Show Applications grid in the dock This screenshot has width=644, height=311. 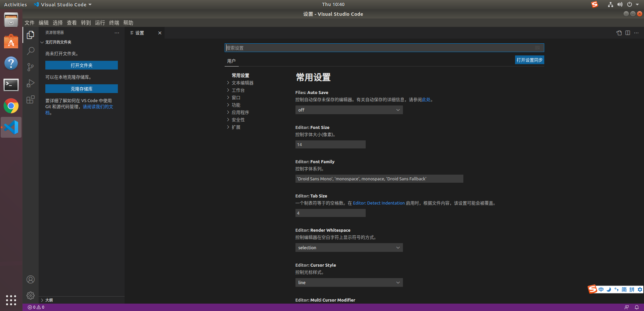point(11,300)
